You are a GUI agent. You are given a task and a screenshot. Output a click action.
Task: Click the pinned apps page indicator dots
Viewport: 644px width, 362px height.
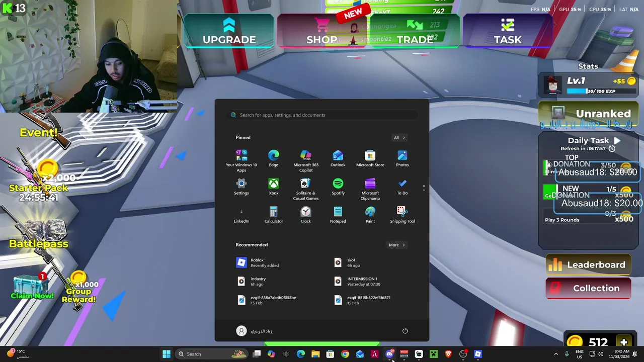pyautogui.click(x=424, y=188)
